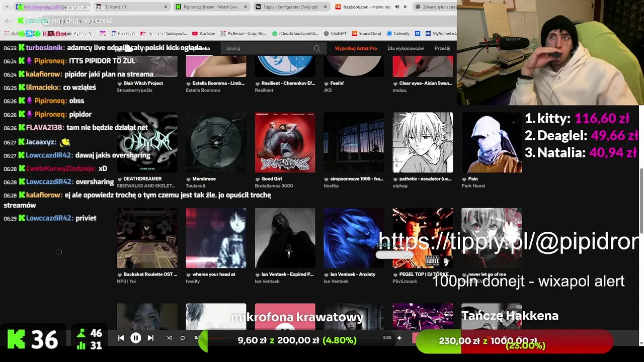Open the DEATHDREAMER cover artwork

147,142
